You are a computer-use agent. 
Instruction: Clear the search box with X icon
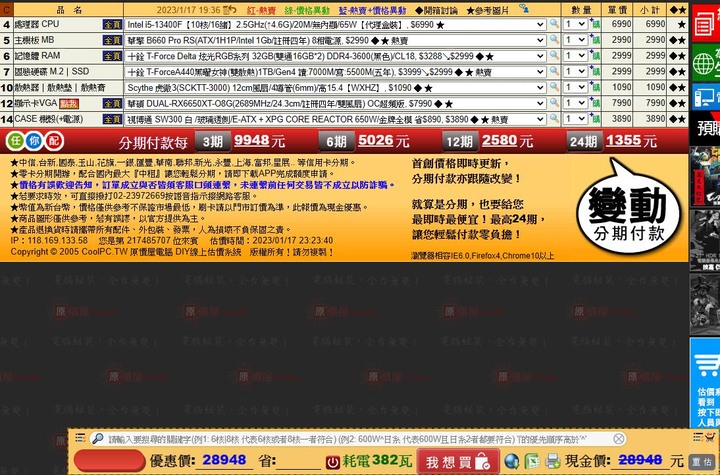[619, 439]
